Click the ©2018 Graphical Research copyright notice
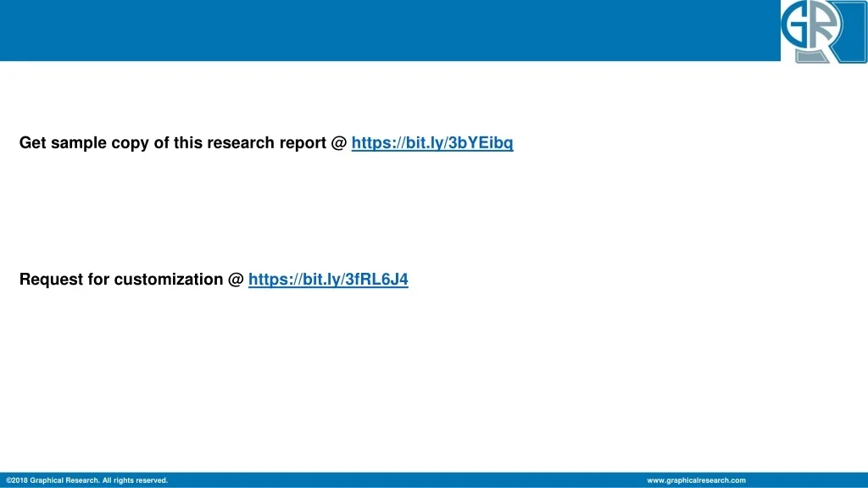 pyautogui.click(x=86, y=480)
